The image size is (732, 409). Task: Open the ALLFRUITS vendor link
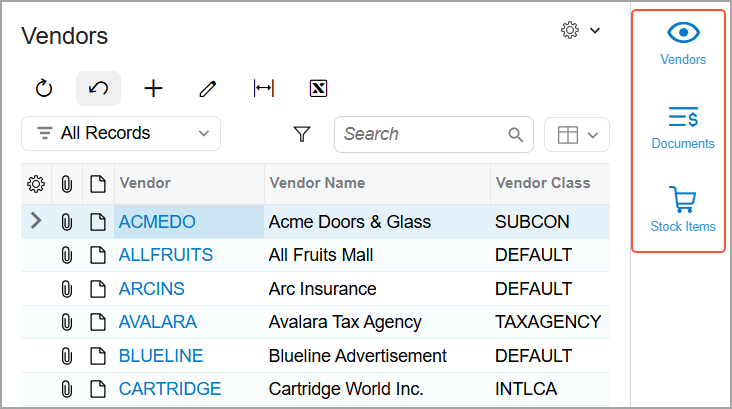(166, 255)
